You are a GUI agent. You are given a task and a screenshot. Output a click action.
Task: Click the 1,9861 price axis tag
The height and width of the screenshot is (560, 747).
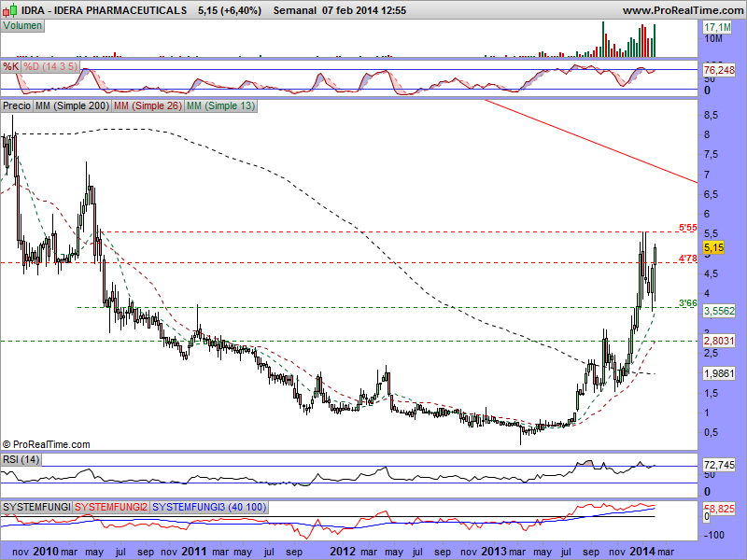(x=719, y=373)
